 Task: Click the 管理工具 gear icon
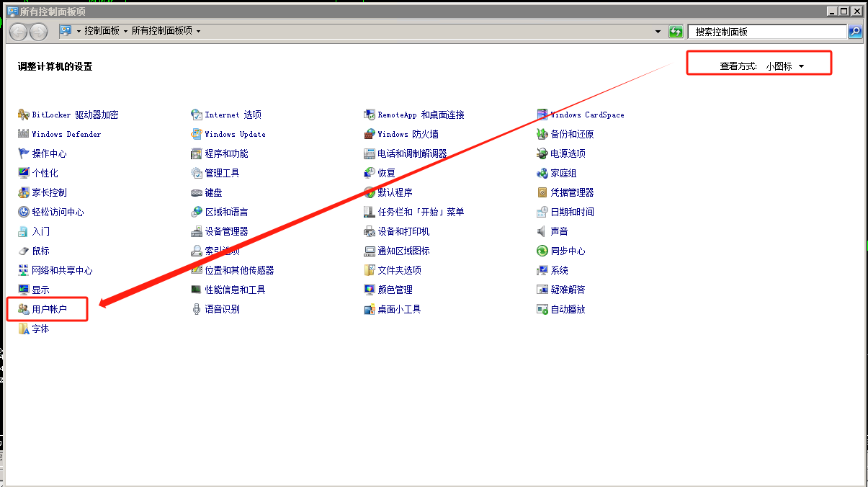(x=197, y=173)
